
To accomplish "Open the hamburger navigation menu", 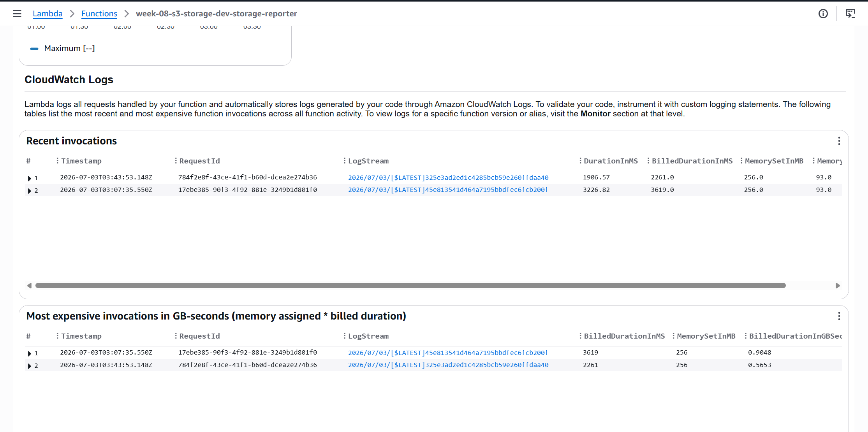I will pos(17,14).
